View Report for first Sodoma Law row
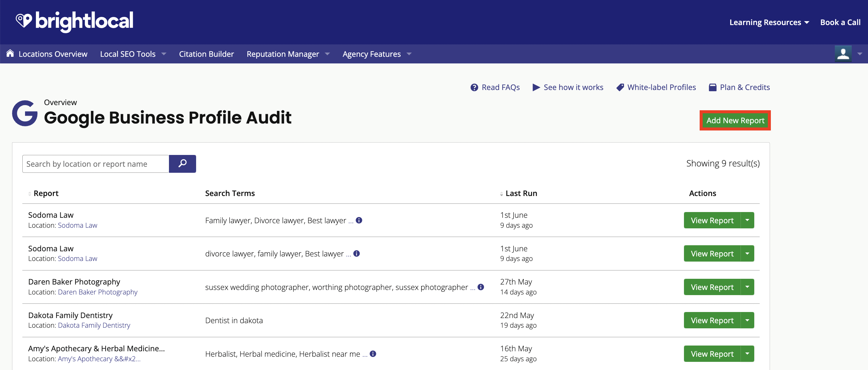Screen dimensions: 868x370 (712, 220)
